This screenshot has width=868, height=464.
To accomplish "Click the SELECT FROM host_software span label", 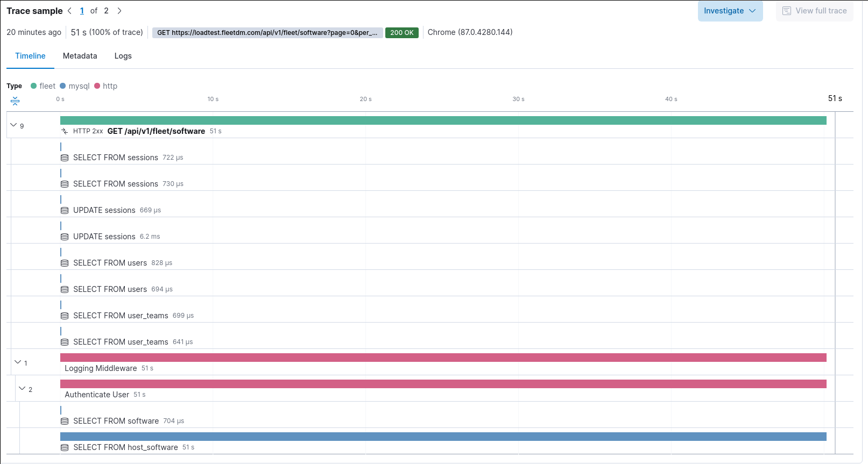I will (125, 447).
